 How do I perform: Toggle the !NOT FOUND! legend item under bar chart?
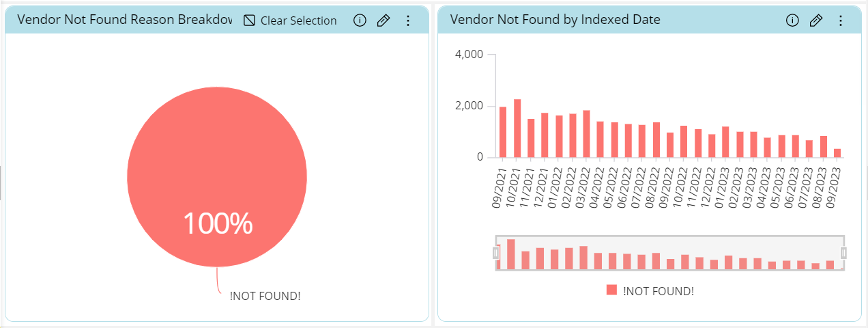(x=650, y=290)
